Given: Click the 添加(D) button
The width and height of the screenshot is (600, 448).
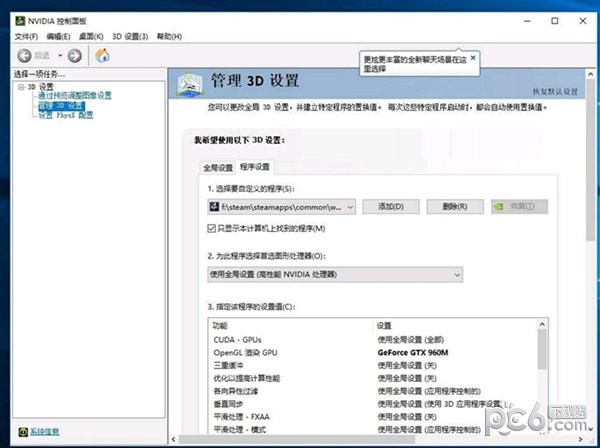Looking at the screenshot, I should (391, 207).
